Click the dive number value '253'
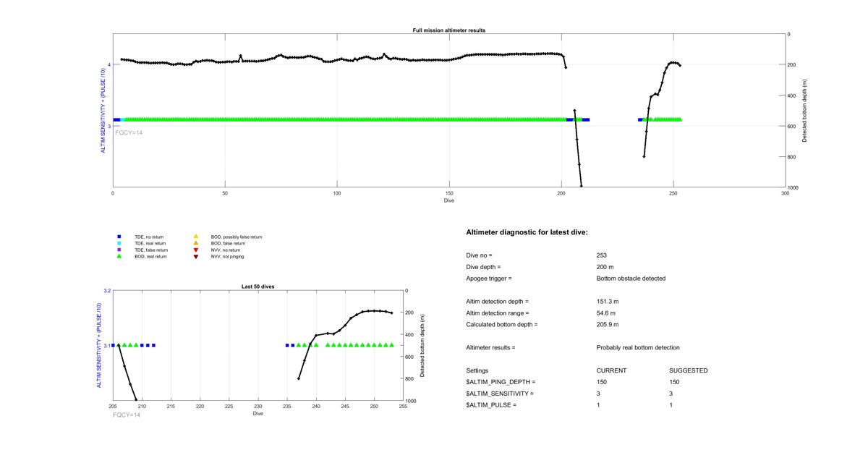Image resolution: width=868 pixels, height=450 pixels. tap(602, 255)
